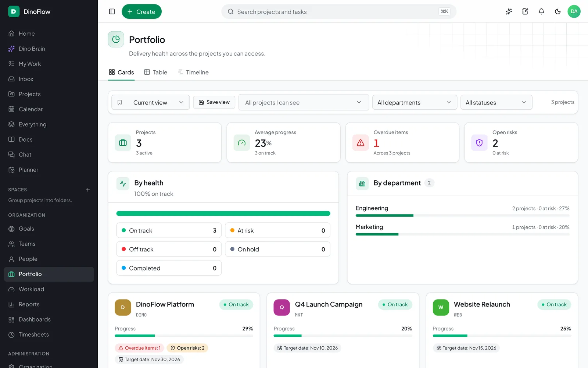Click the DinoFlow logo icon
Image resolution: width=588 pixels, height=368 pixels.
(14, 11)
